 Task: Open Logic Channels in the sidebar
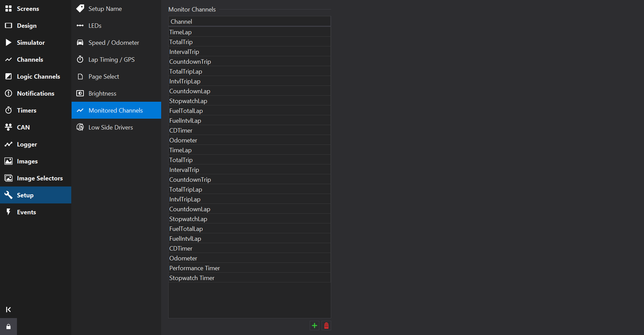coord(38,76)
